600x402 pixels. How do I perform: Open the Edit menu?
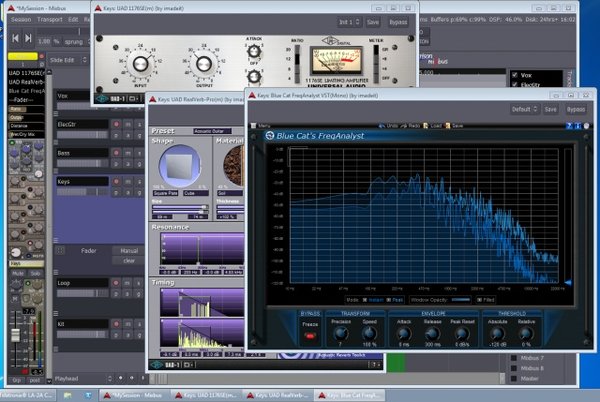click(x=73, y=20)
